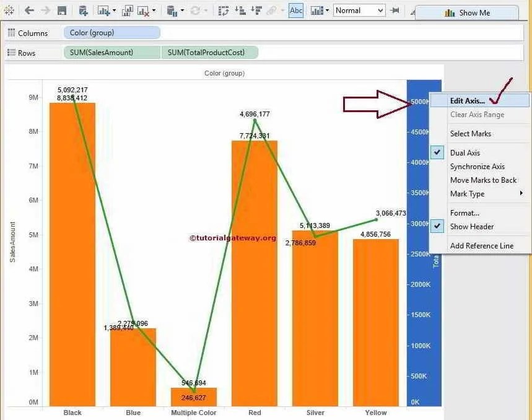Image resolution: width=532 pixels, height=420 pixels.
Task: Click the Fix Axes pin icon
Action: (x=395, y=11)
